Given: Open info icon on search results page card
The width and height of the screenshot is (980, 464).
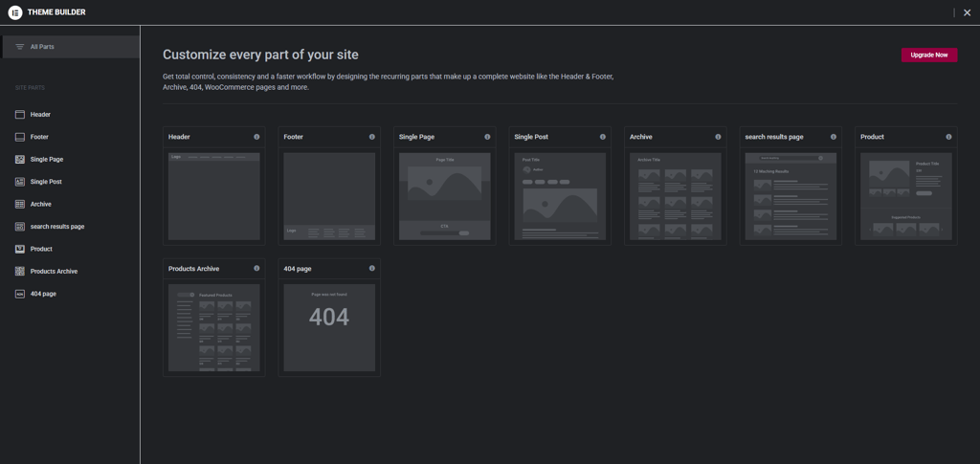Looking at the screenshot, I should coord(834,137).
